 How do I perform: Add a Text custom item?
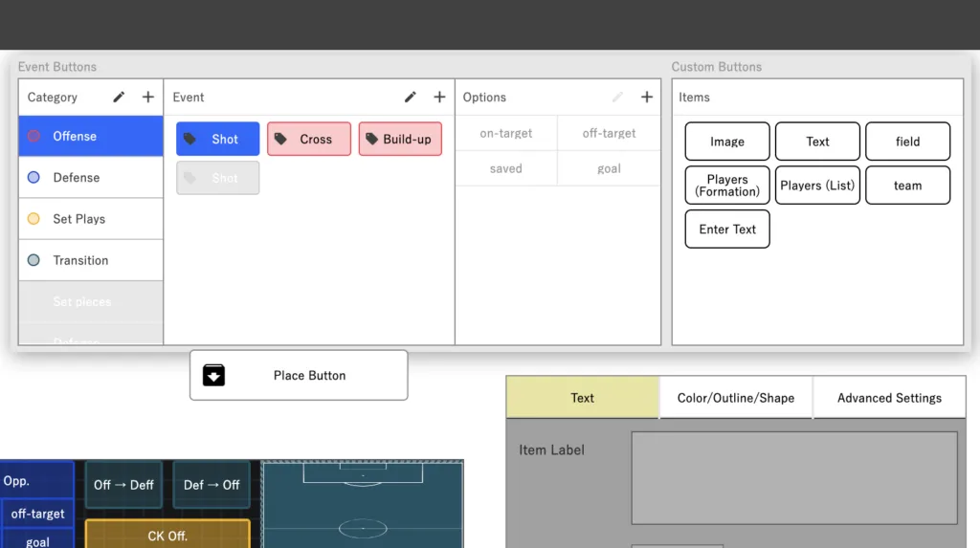[817, 142]
